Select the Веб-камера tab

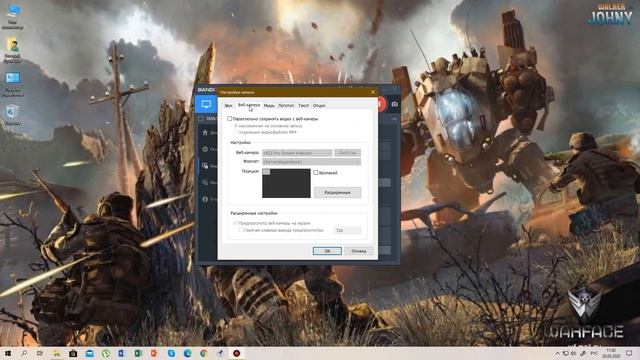point(249,105)
